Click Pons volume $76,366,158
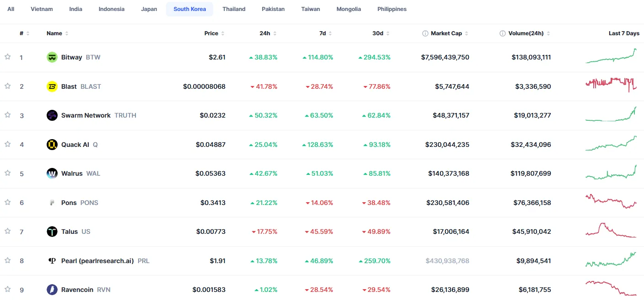Screen dimensions: 644x302 [x=533, y=203]
